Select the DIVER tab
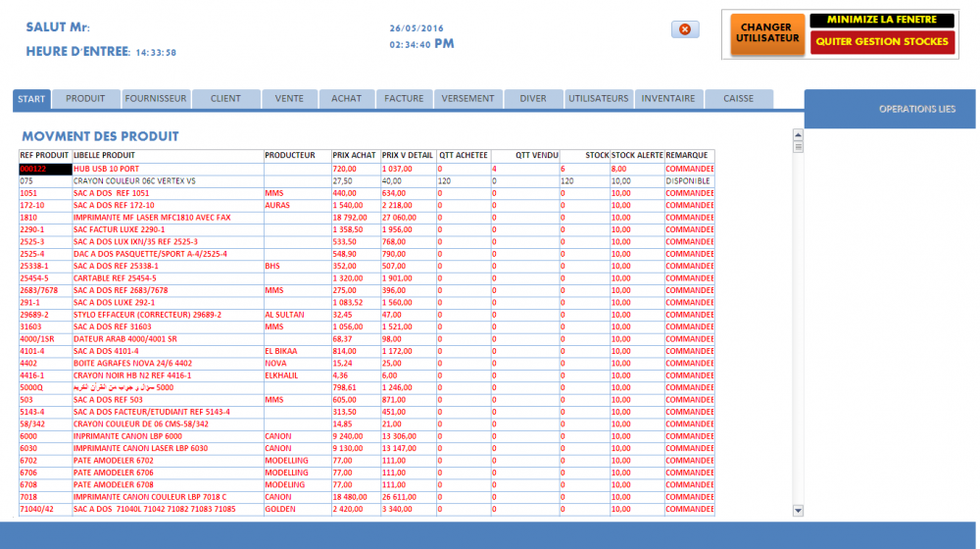This screenshot has width=980, height=549. (x=533, y=99)
